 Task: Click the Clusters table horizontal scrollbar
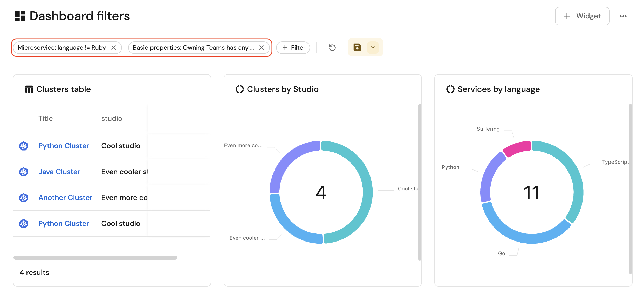pos(95,257)
